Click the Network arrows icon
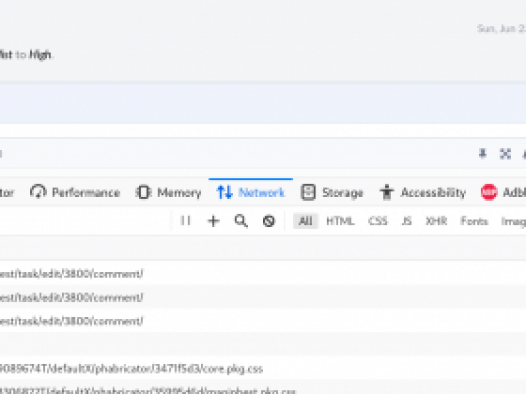The image size is (526, 394). pos(225,192)
